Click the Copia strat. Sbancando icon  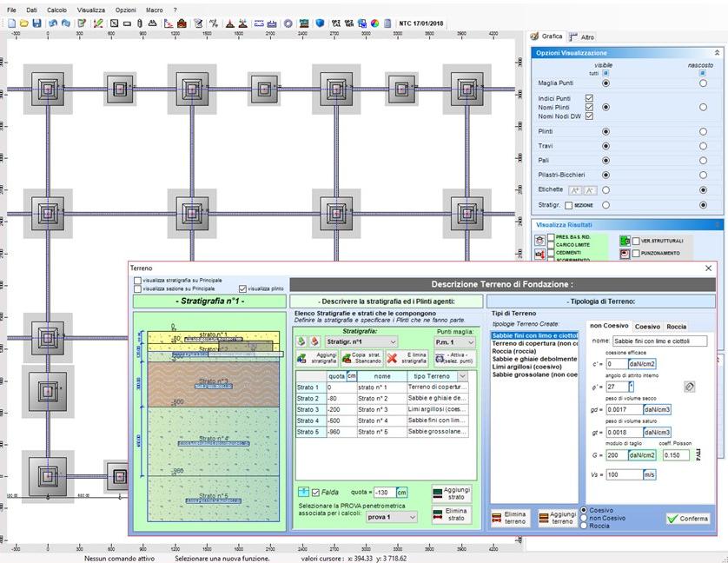346,357
